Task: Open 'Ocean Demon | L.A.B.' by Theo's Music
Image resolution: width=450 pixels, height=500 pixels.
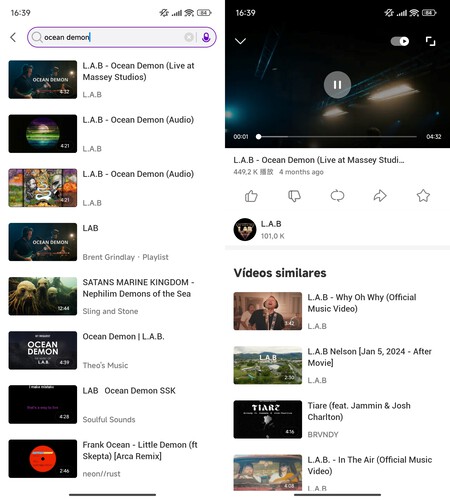Action: tap(112, 350)
